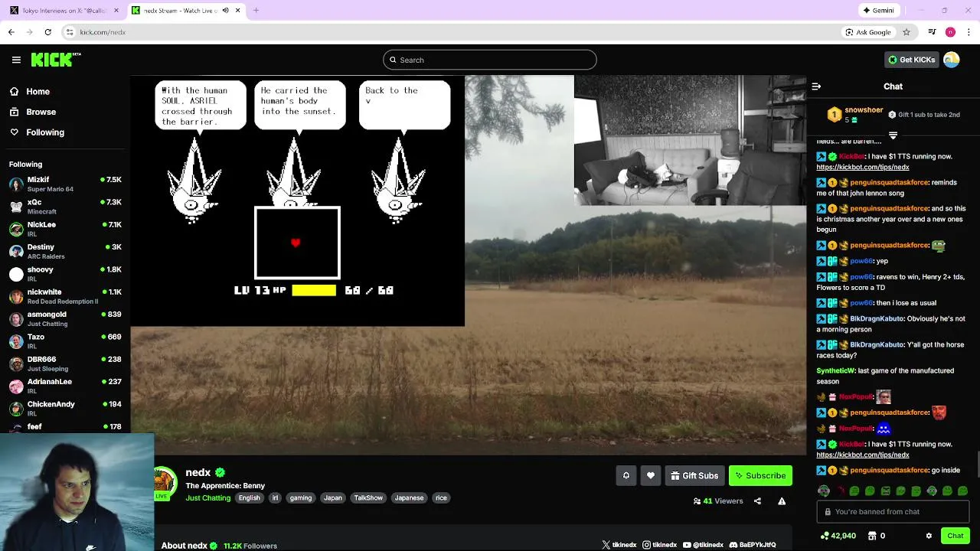Open DBR666's channel in Following list

pos(65,364)
